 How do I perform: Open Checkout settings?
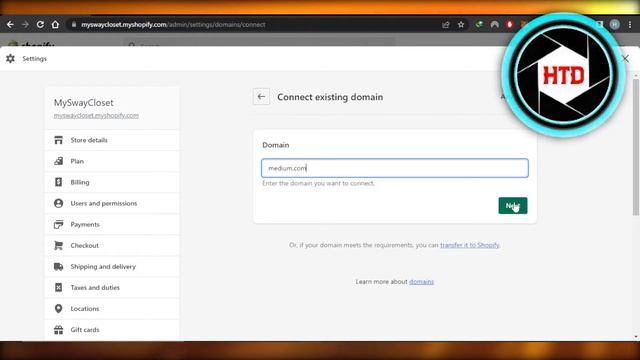[x=112, y=245]
